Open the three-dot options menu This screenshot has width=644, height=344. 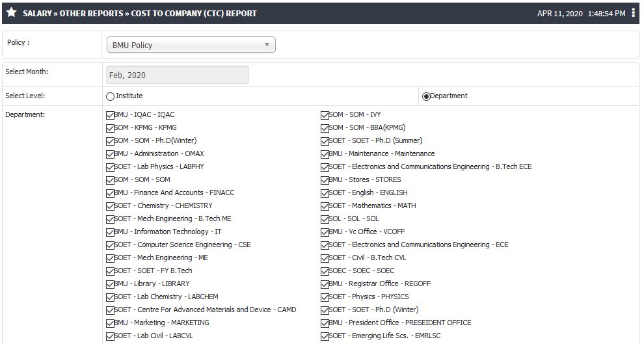pyautogui.click(x=634, y=13)
